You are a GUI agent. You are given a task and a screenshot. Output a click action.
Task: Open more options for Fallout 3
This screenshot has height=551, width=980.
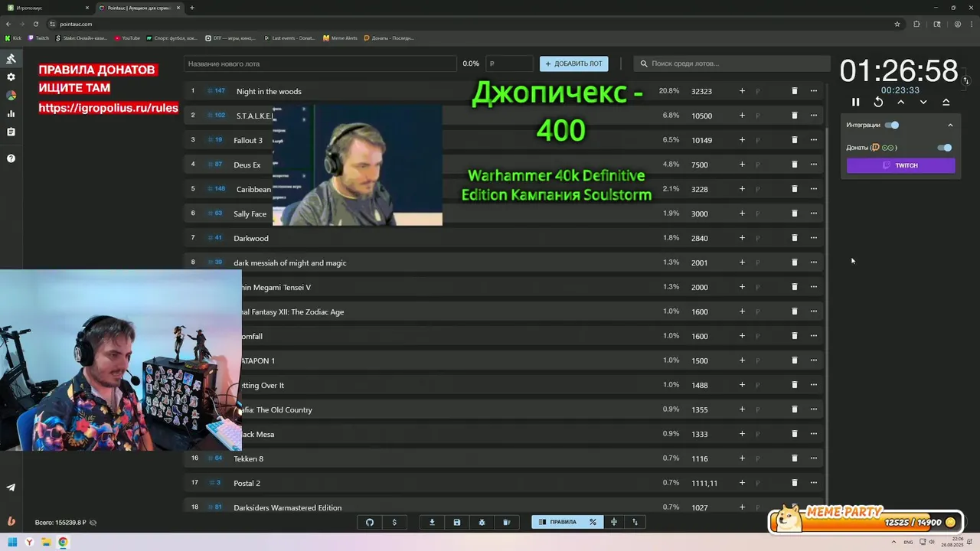pyautogui.click(x=814, y=140)
